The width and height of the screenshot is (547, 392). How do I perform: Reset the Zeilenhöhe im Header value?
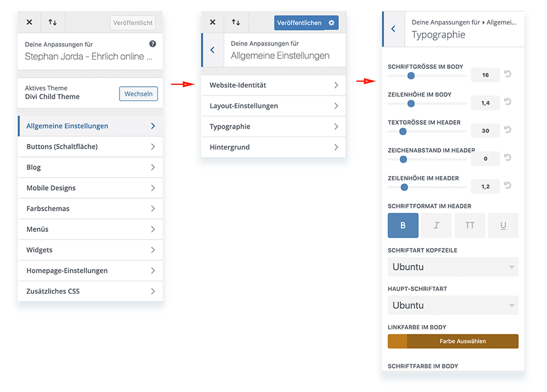point(508,186)
